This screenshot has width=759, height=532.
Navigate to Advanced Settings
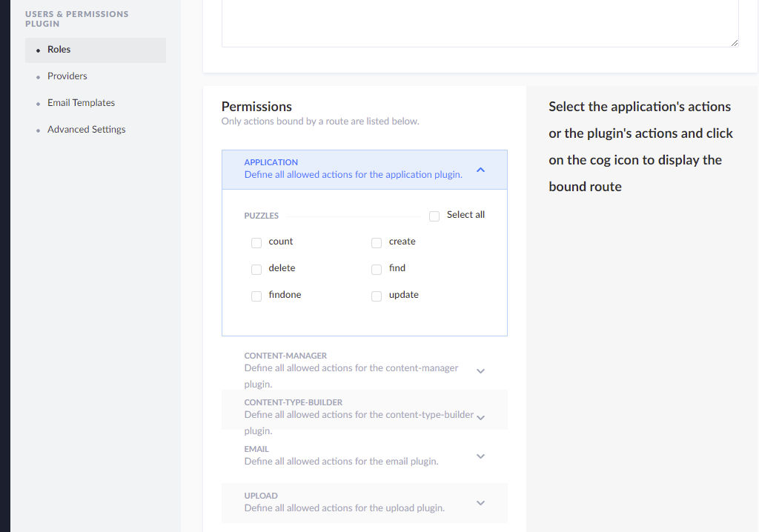click(86, 130)
